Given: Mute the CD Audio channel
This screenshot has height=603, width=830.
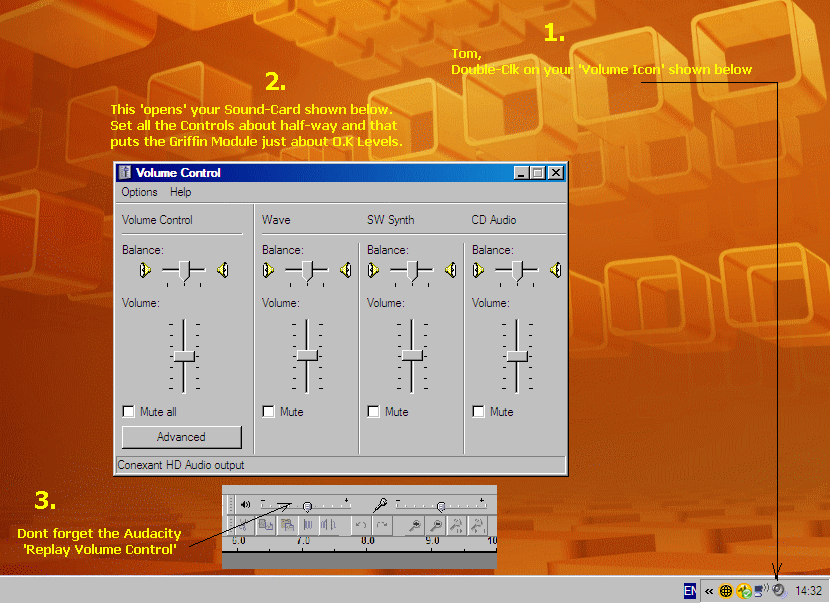Looking at the screenshot, I should 478,411.
